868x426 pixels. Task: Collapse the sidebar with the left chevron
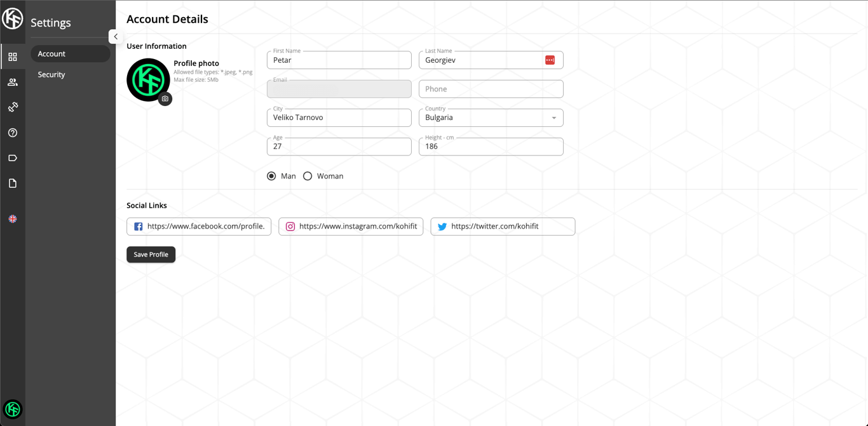(116, 36)
